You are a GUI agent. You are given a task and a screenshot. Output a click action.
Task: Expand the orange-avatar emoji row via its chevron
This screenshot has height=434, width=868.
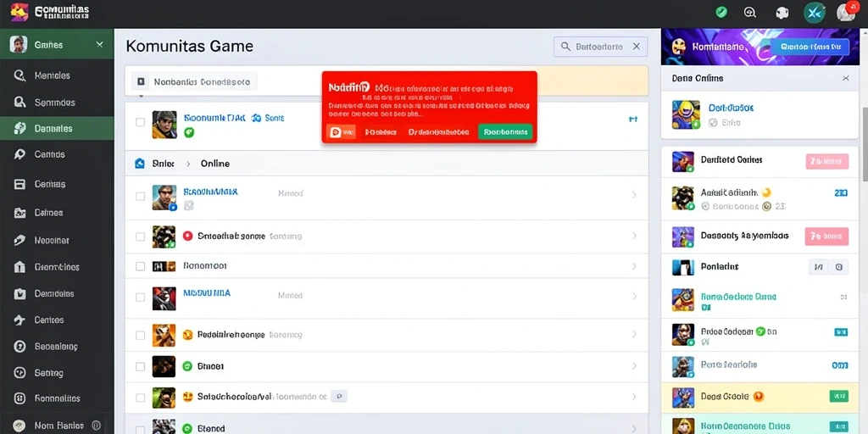(x=634, y=334)
